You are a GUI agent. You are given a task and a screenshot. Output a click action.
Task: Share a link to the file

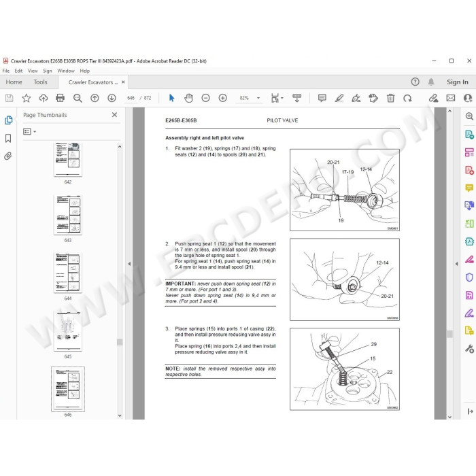pyautogui.click(x=434, y=98)
